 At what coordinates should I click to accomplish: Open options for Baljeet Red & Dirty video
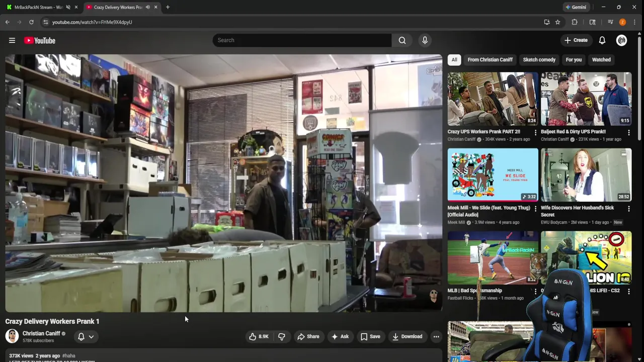click(628, 133)
